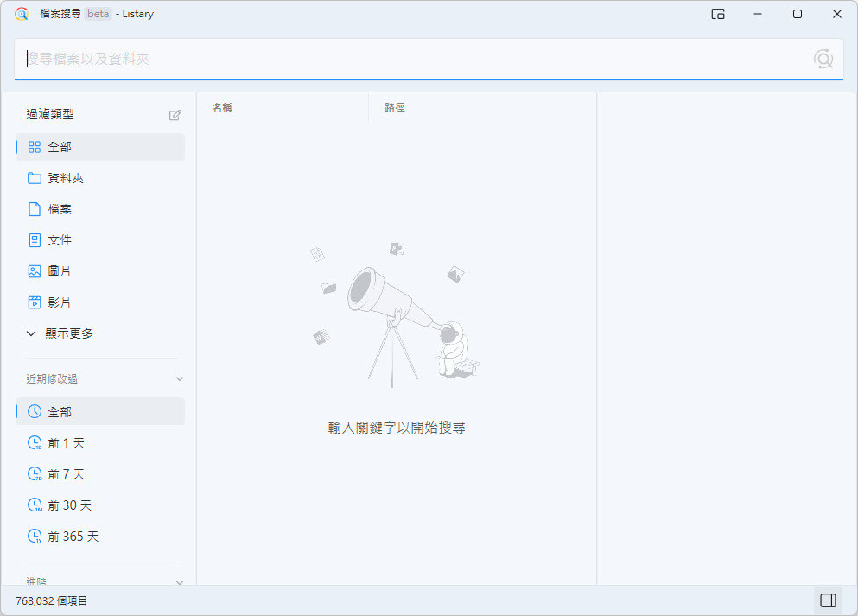Click the 1M clock icon for 前 30 天

tap(35, 505)
